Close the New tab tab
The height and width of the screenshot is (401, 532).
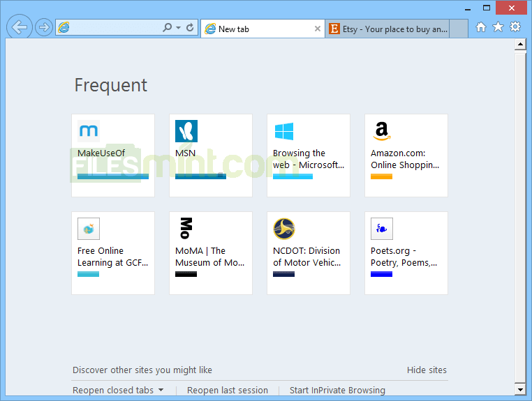[x=318, y=29]
